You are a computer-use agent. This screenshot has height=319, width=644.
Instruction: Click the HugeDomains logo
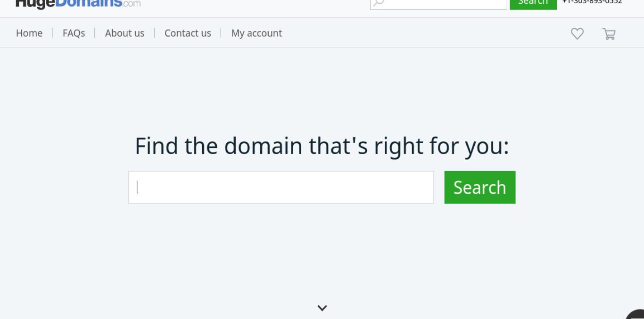[x=78, y=3]
